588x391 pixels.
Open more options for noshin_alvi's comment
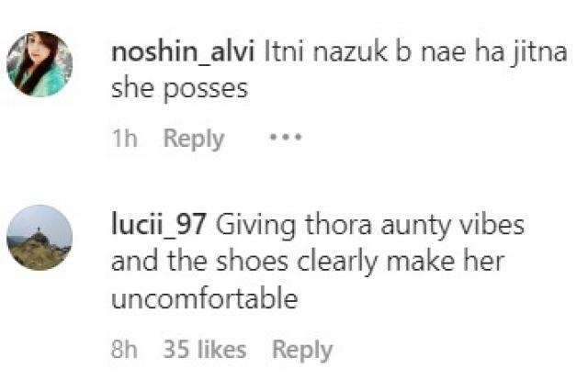[285, 139]
